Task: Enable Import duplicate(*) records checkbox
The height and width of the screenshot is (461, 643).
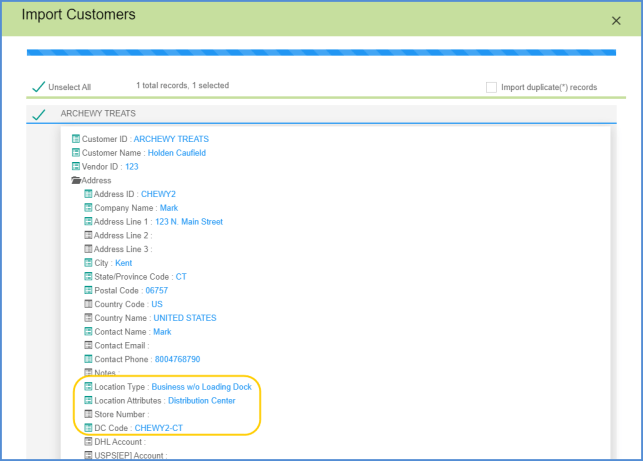Action: [x=491, y=87]
